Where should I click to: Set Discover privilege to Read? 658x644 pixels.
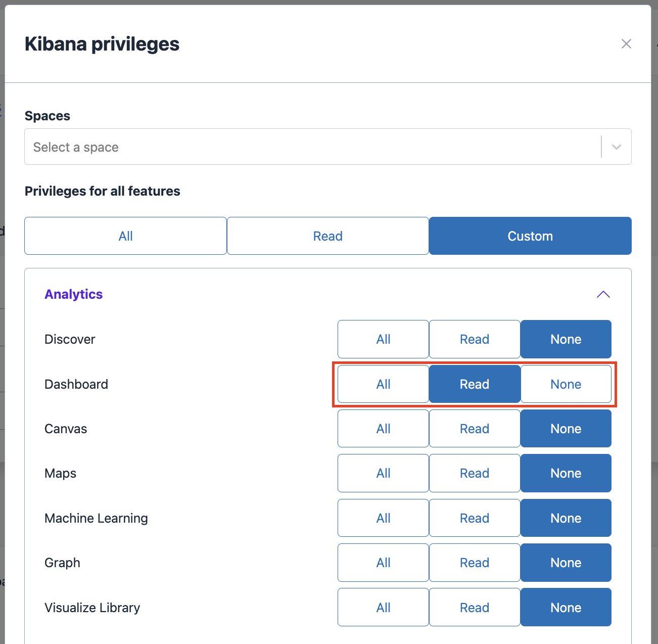[x=475, y=339]
